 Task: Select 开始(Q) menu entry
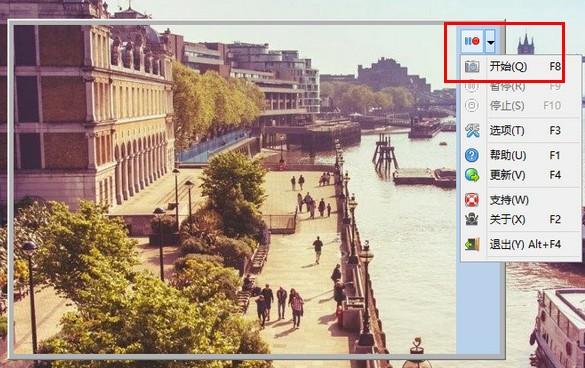pos(521,66)
